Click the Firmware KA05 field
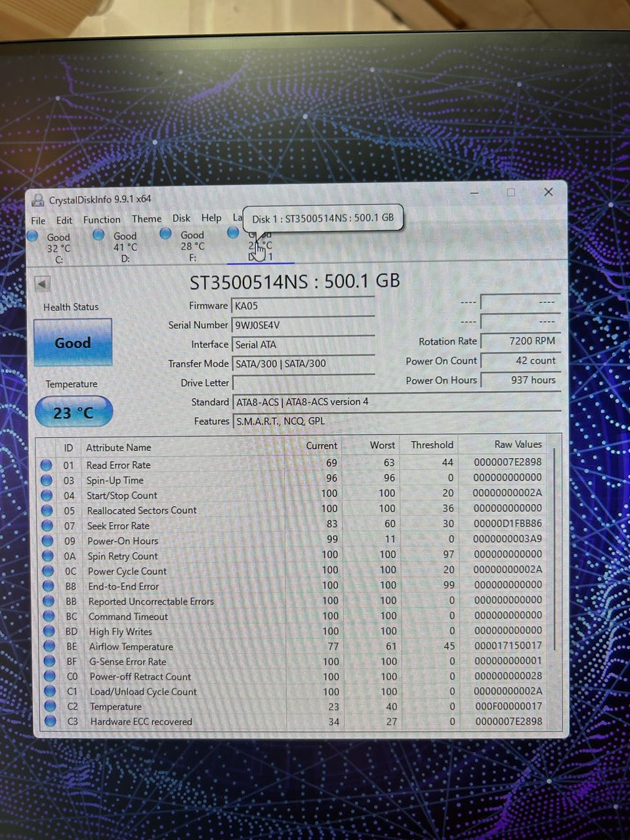The height and width of the screenshot is (840, 630). point(303,305)
